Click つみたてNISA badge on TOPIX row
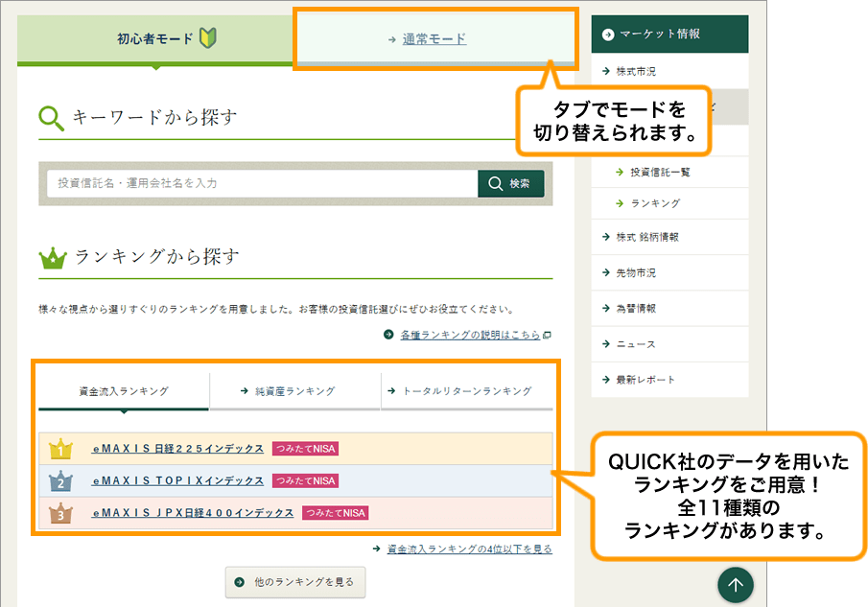Image resolution: width=868 pixels, height=607 pixels. coord(306,480)
